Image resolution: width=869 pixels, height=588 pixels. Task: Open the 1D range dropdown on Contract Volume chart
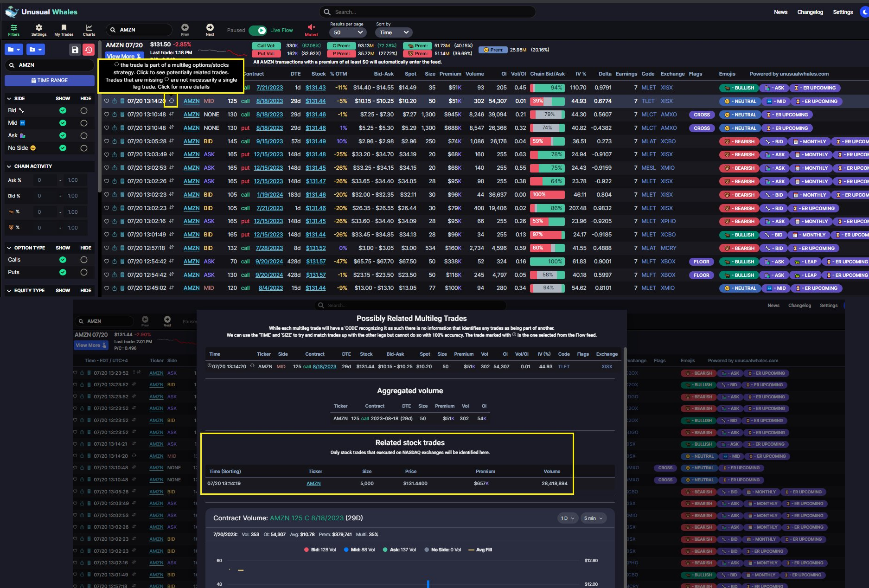tap(568, 518)
